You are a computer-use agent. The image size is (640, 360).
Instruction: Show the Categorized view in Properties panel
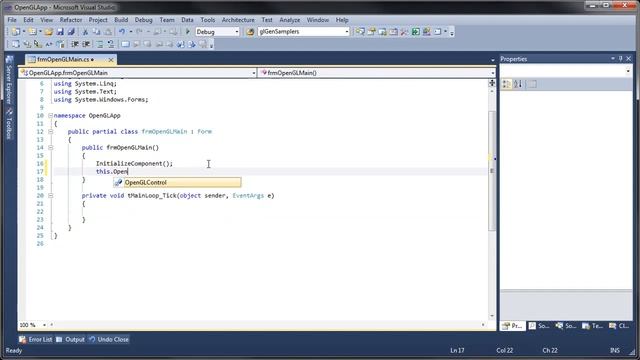[x=506, y=84]
